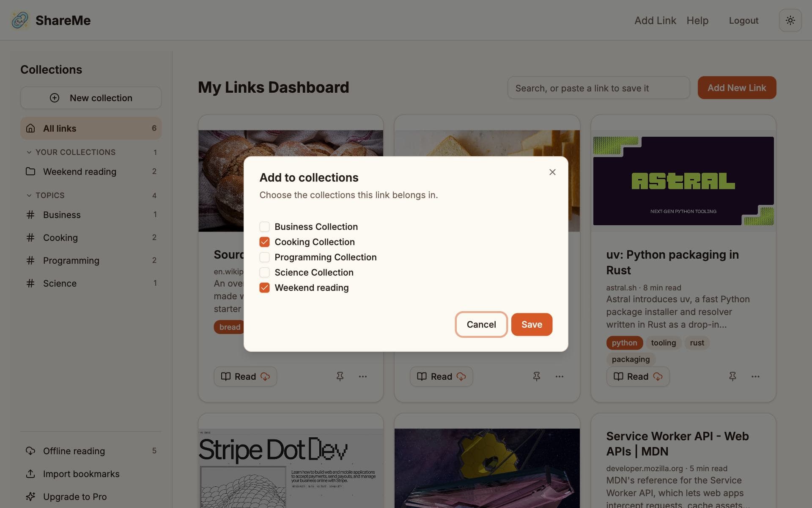
Task: Cancel the Add to collections dialog
Action: [x=481, y=324]
